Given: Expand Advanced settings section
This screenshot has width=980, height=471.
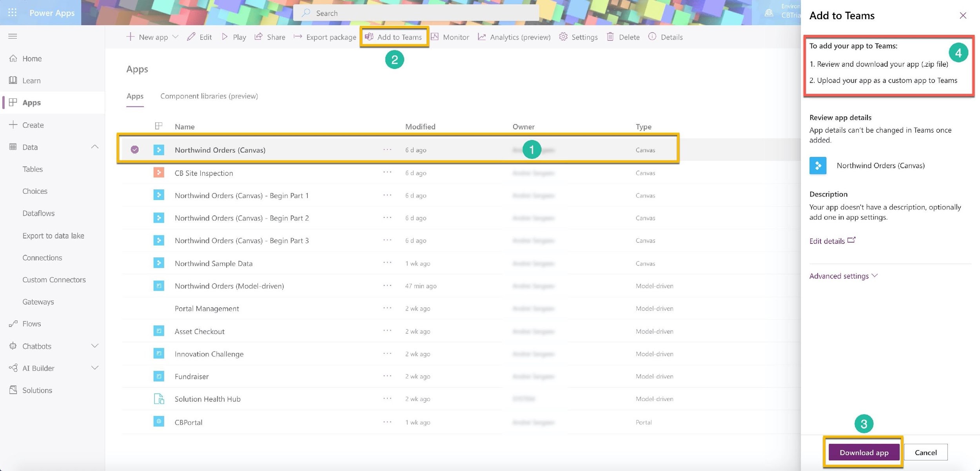Looking at the screenshot, I should click(x=843, y=275).
